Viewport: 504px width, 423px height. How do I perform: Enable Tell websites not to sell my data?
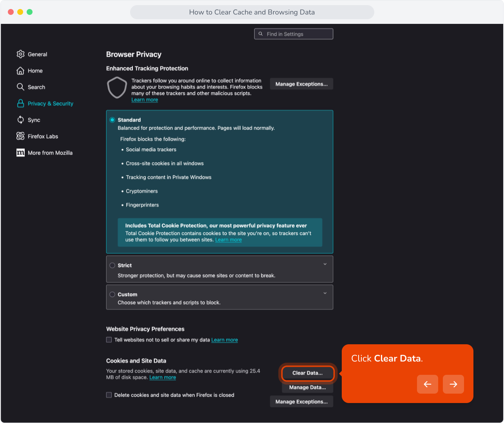point(109,340)
